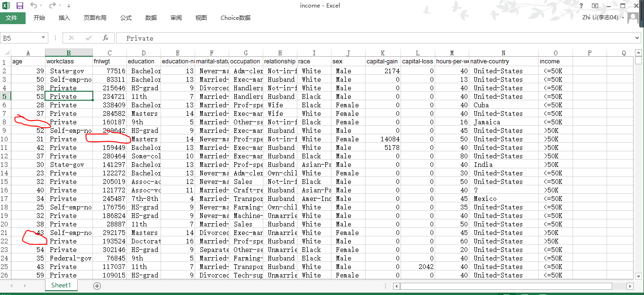Viewport: 644px width, 295px height.
Task: Select column O header
Action: point(555,53)
